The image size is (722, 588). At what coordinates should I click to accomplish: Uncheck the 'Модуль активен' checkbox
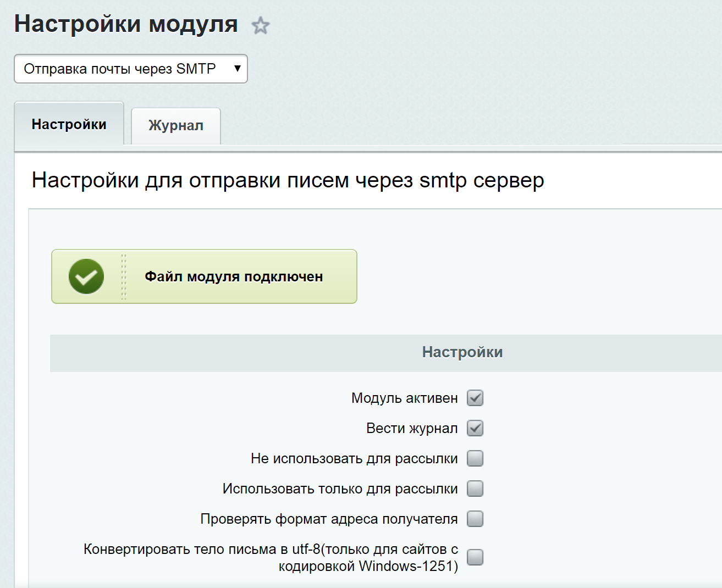coord(475,398)
